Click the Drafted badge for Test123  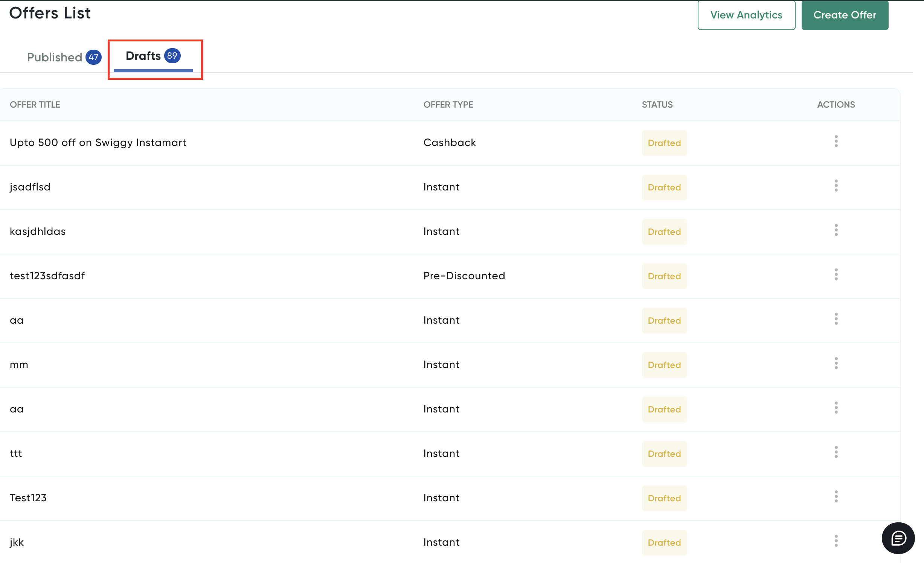click(x=664, y=498)
